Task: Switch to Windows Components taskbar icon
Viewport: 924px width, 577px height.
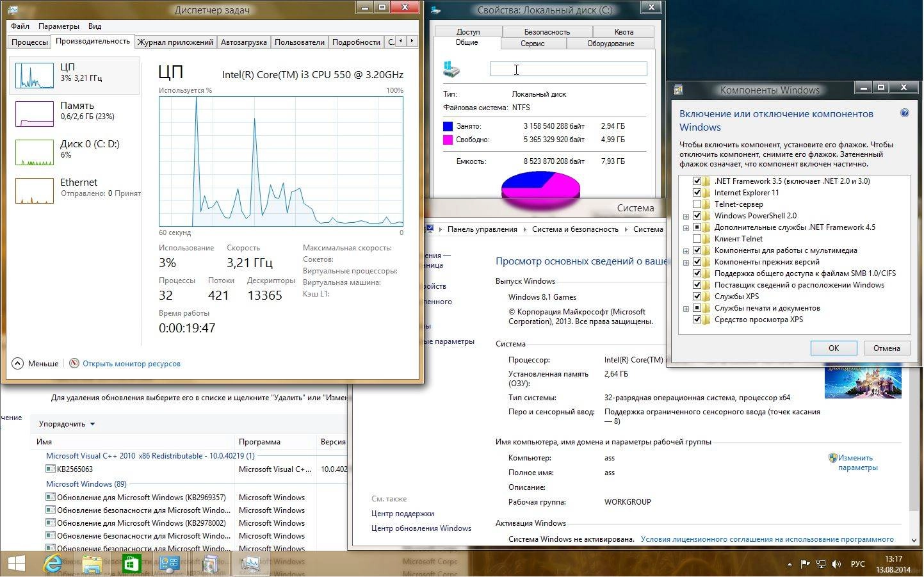Action: 211,564
